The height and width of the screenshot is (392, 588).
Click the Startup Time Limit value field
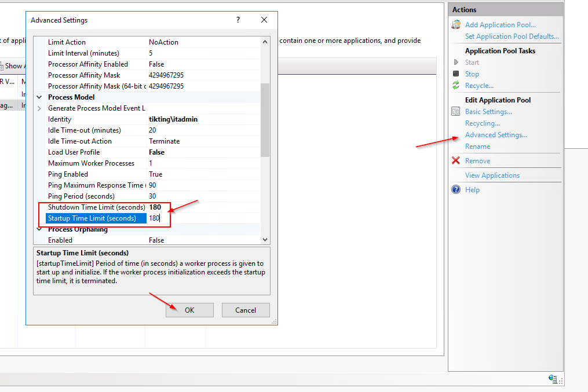tap(203, 218)
